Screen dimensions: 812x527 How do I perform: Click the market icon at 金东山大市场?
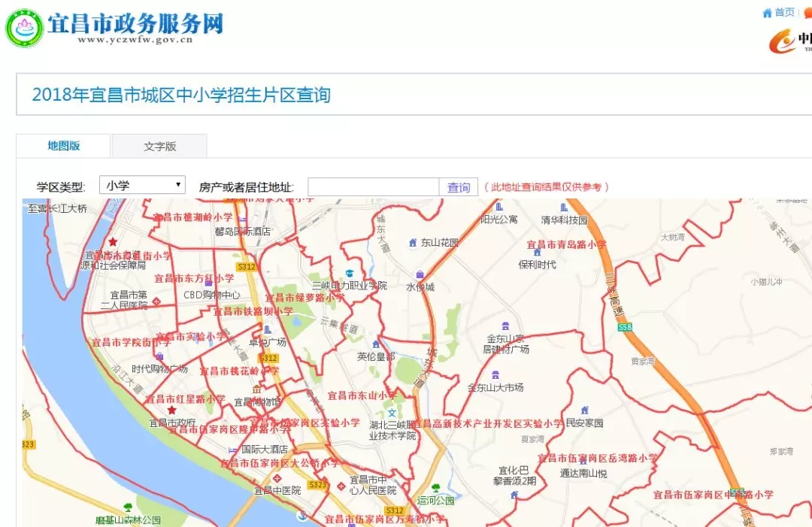point(495,375)
